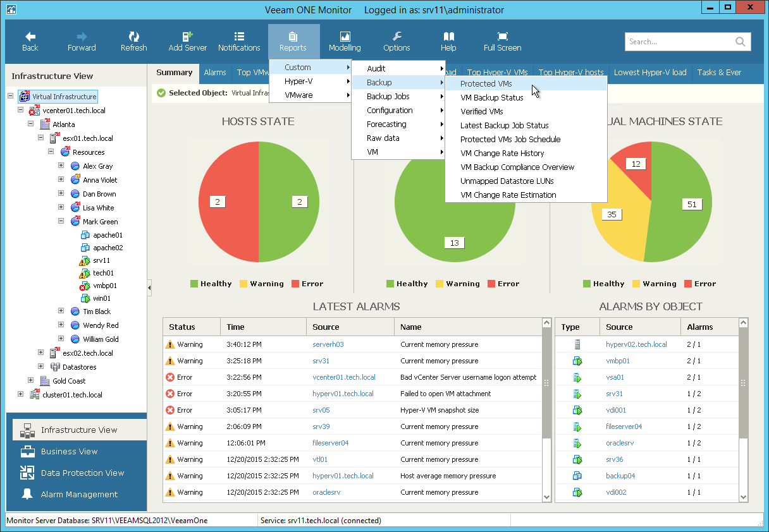The width and height of the screenshot is (769, 532).
Task: Click the search magnifier icon
Action: 741,42
